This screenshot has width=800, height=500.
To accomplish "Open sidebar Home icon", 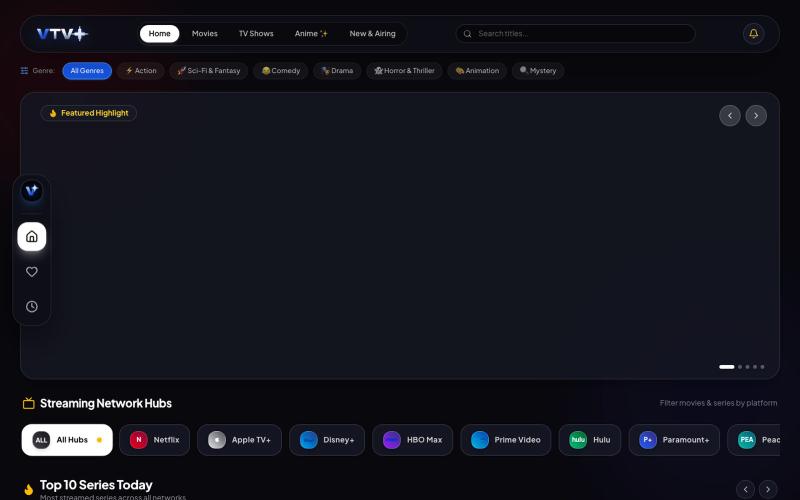I will click(x=32, y=237).
